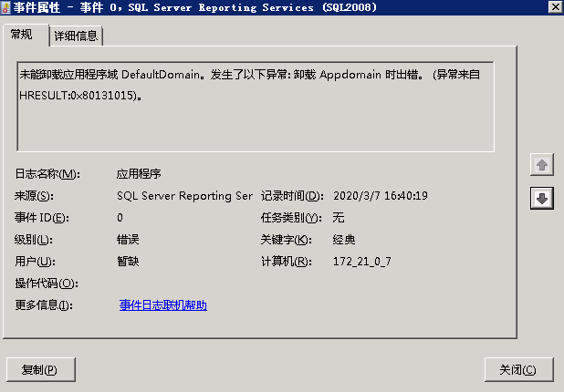Click the 任务类别(Y) label

pyautogui.click(x=291, y=218)
